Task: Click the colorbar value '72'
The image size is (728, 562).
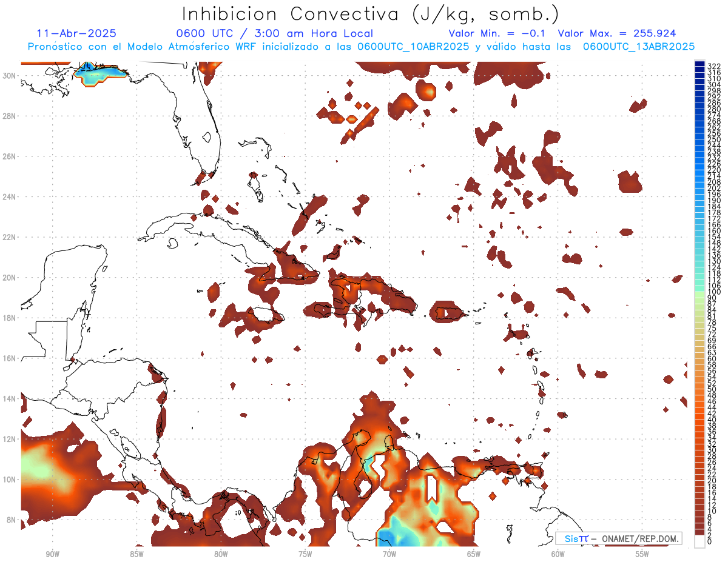Action: (x=712, y=334)
